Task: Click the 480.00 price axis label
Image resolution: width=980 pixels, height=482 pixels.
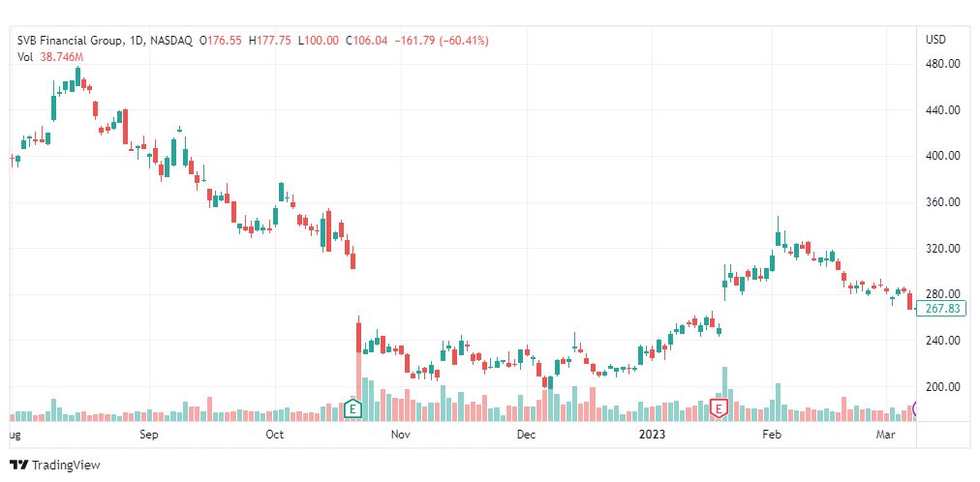Action: [x=943, y=64]
